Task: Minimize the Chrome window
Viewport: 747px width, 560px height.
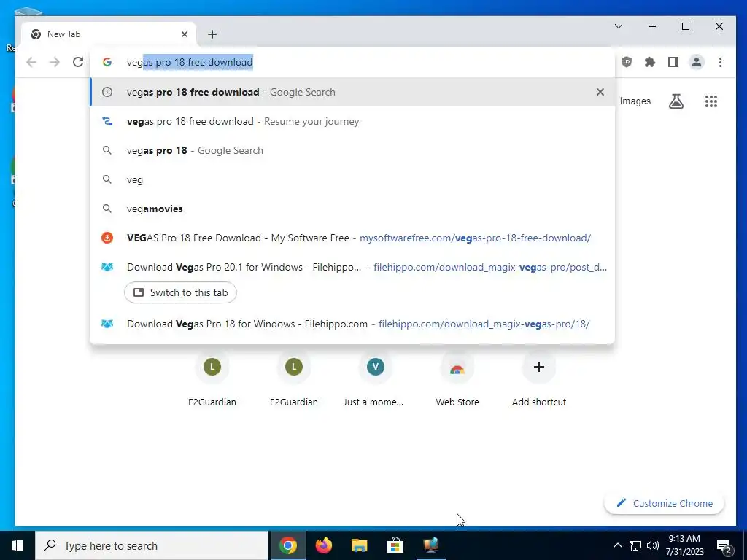Action: (652, 26)
